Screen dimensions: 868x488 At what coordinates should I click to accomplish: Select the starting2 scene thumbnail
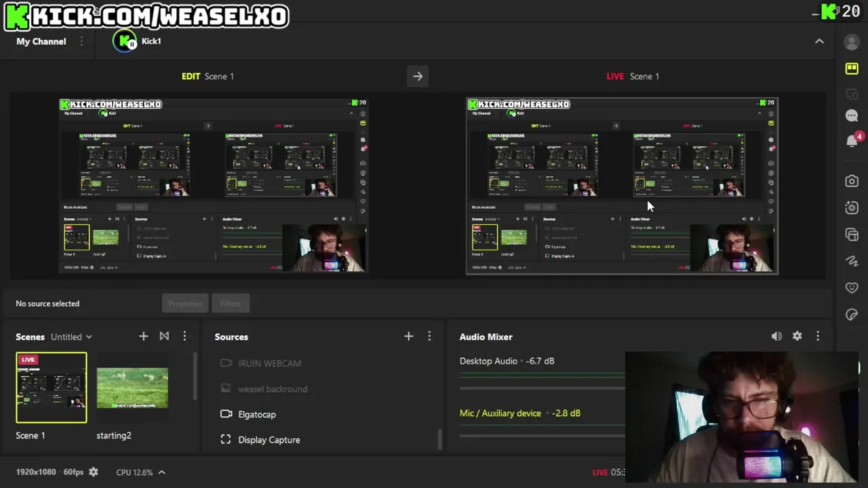click(132, 388)
